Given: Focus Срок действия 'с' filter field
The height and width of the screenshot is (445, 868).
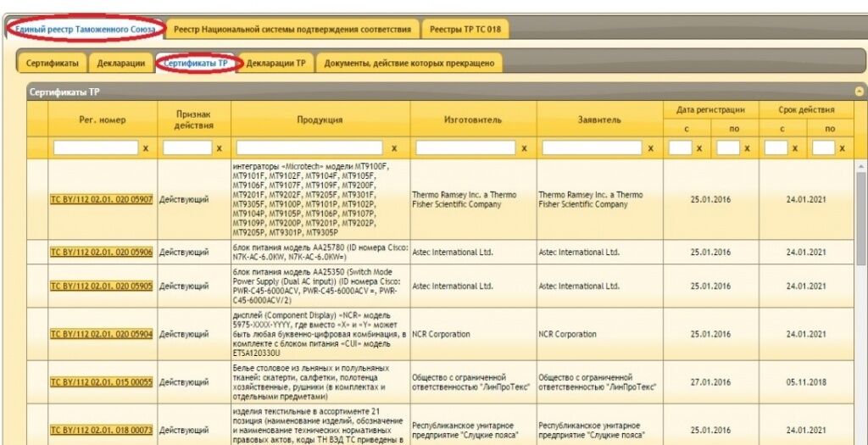Looking at the screenshot, I should coord(776,147).
